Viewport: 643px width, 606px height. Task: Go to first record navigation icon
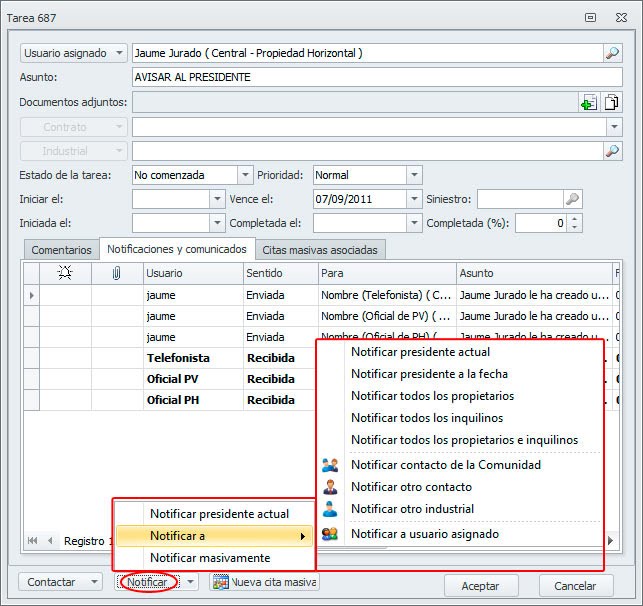tap(32, 540)
